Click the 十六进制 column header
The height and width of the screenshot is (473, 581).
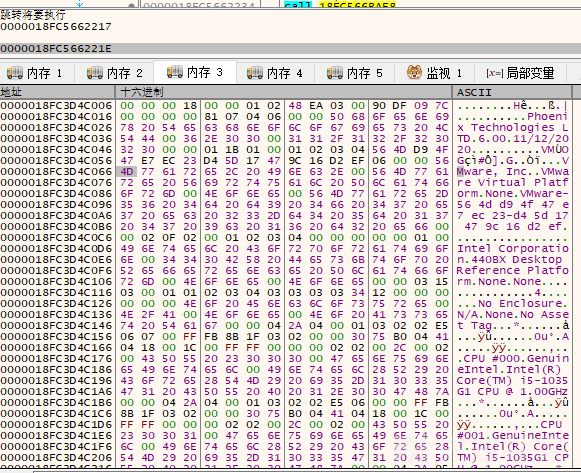pyautogui.click(x=284, y=92)
